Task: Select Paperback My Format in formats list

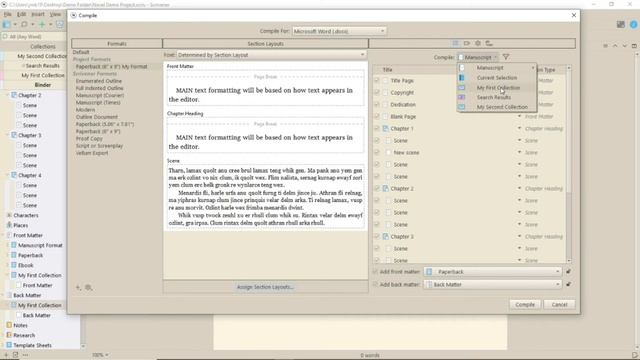Action: point(111,67)
